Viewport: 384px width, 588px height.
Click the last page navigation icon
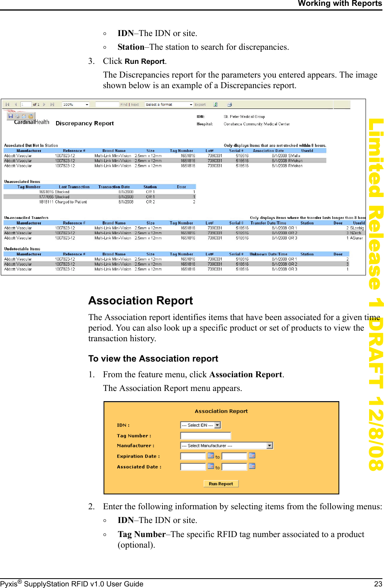click(52, 104)
